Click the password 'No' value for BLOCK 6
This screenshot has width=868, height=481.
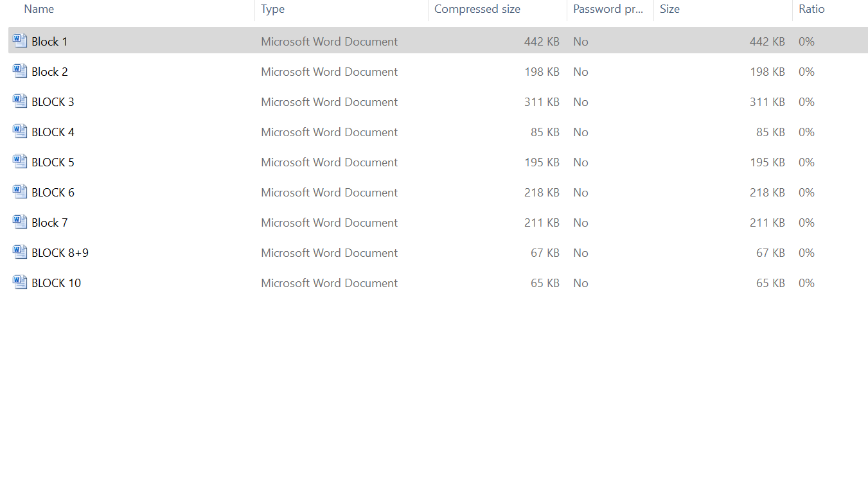[x=581, y=193]
